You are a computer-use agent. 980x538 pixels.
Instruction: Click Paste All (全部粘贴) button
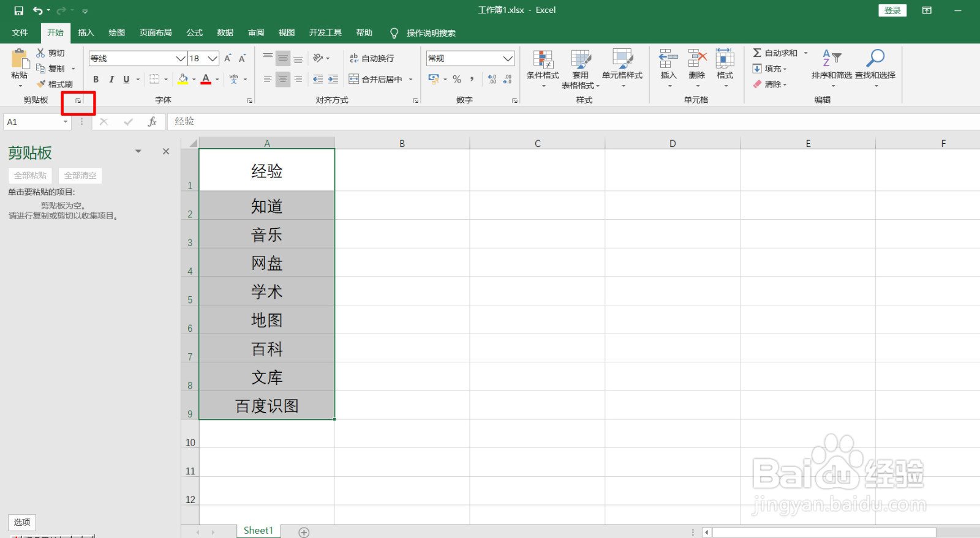[x=30, y=175]
